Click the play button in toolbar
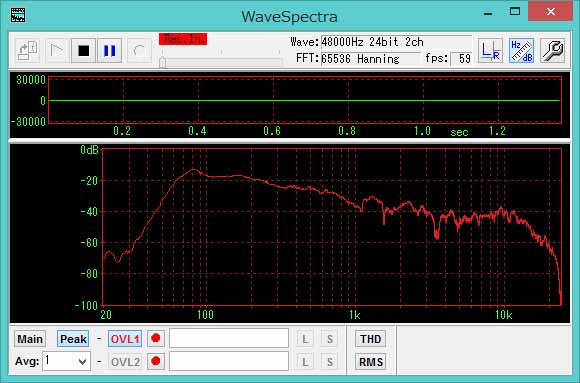 [57, 51]
